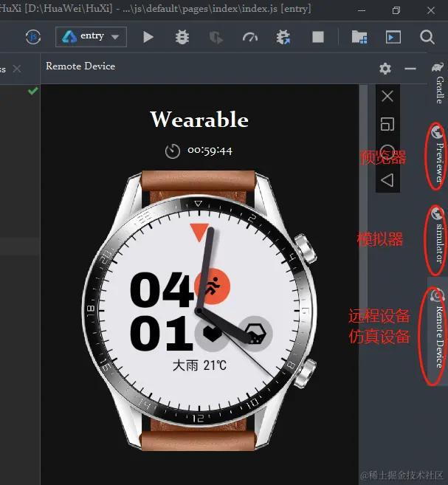Run the entry configuration with play icon
This screenshot has width=448, height=485.
[x=148, y=37]
